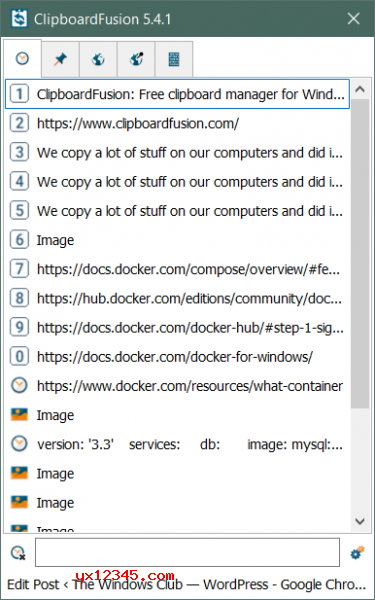Select the docs.docker.com/docker-for-windows/ entry

177,357
